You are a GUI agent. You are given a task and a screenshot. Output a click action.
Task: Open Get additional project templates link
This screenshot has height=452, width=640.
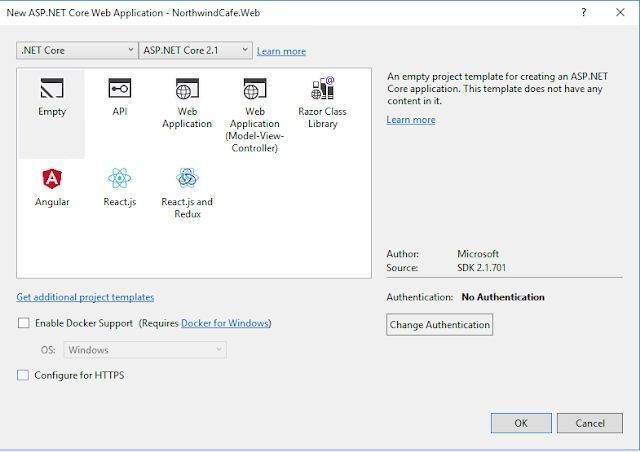click(x=85, y=297)
